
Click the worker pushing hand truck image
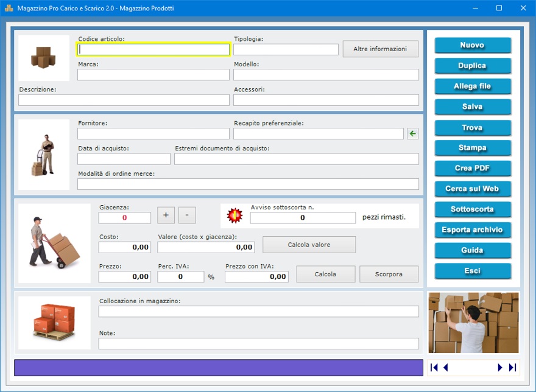point(54,243)
